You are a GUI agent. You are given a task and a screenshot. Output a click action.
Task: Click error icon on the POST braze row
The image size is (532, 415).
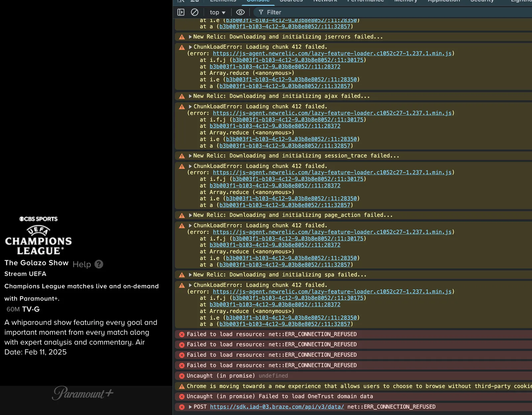182,407
